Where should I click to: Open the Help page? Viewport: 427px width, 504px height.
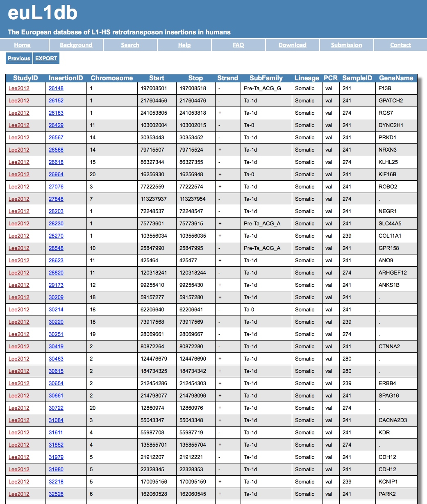coord(184,45)
